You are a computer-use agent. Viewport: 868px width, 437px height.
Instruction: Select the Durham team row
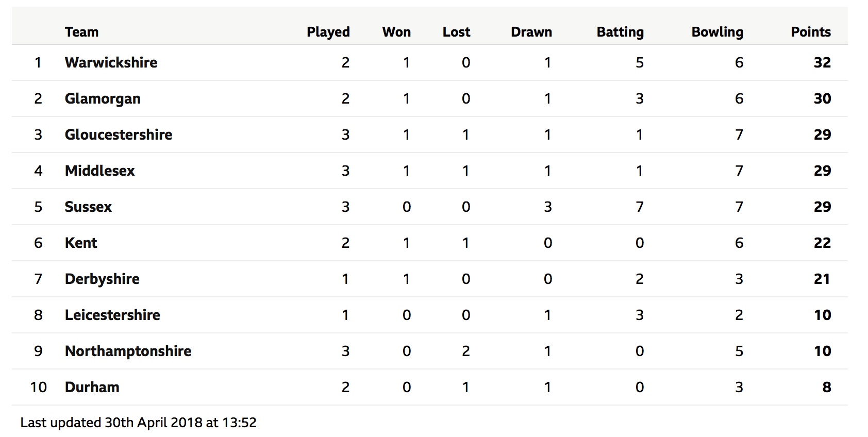click(x=429, y=387)
